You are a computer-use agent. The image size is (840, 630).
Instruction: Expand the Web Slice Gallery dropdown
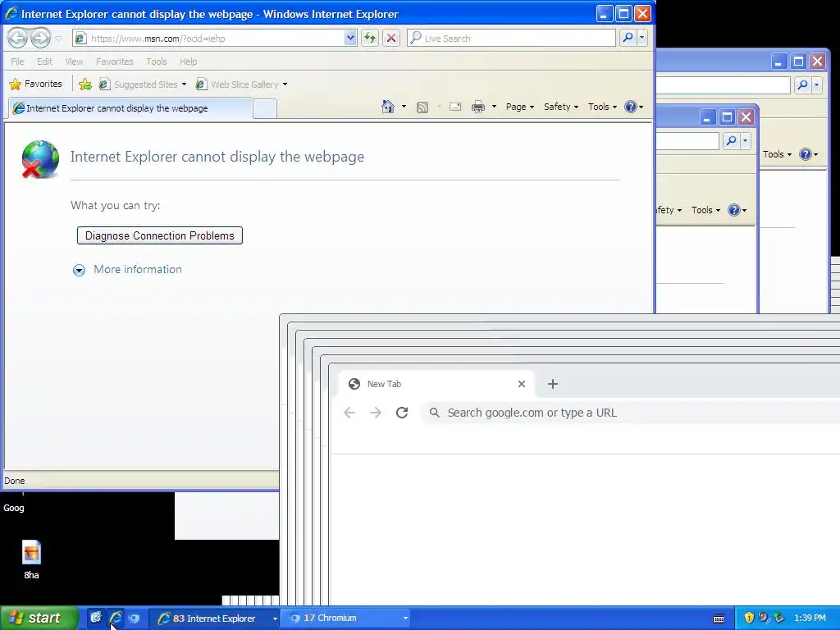point(285,84)
